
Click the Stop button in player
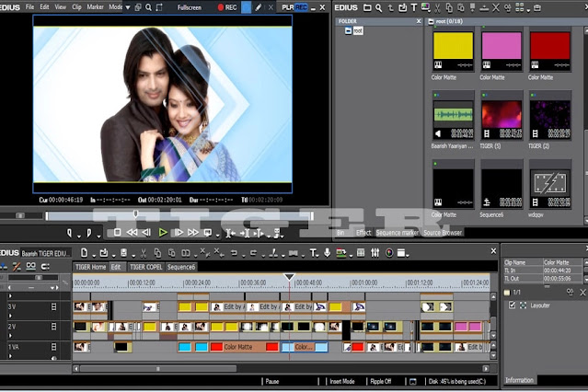(117, 233)
